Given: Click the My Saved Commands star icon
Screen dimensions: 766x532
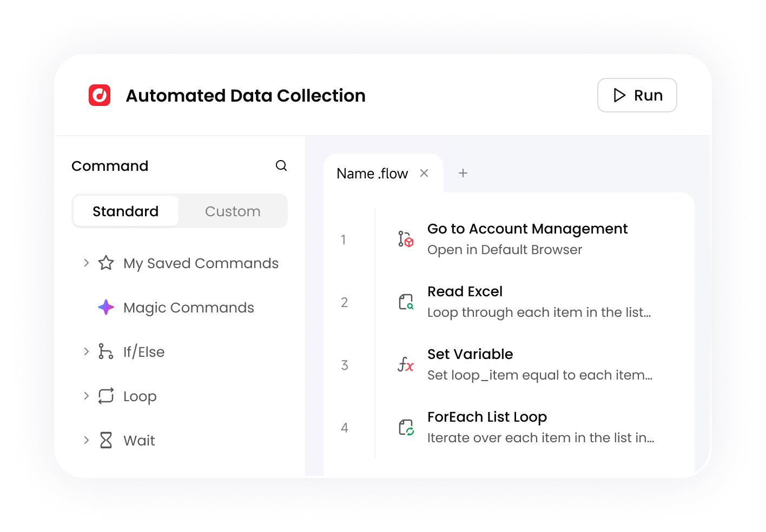Looking at the screenshot, I should pos(106,263).
